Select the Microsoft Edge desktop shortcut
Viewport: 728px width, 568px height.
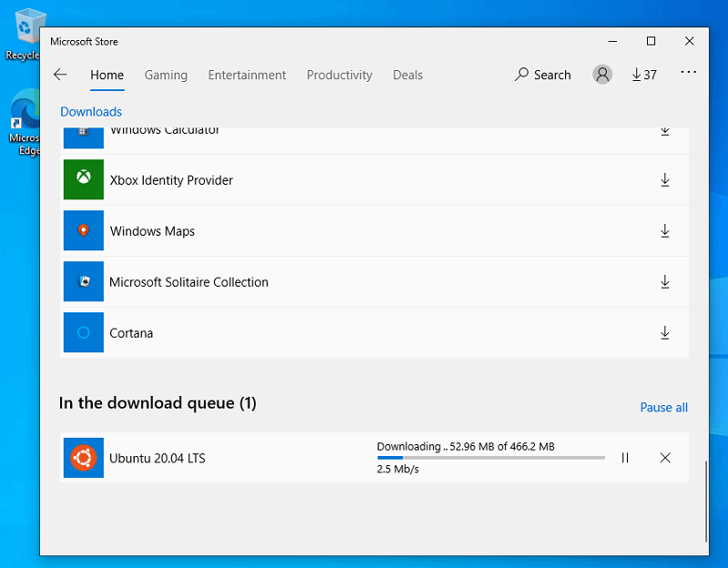point(25,123)
